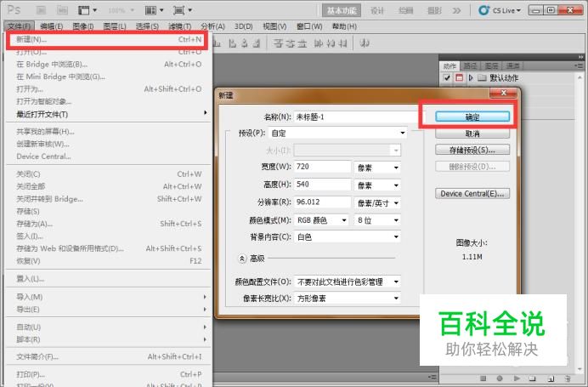Expand the 脚本(R) submenu
The width and height of the screenshot is (588, 387).
coord(109,339)
